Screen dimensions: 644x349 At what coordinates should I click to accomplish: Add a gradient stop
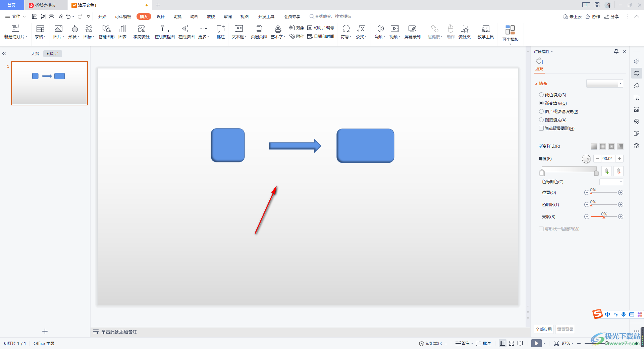tap(606, 171)
